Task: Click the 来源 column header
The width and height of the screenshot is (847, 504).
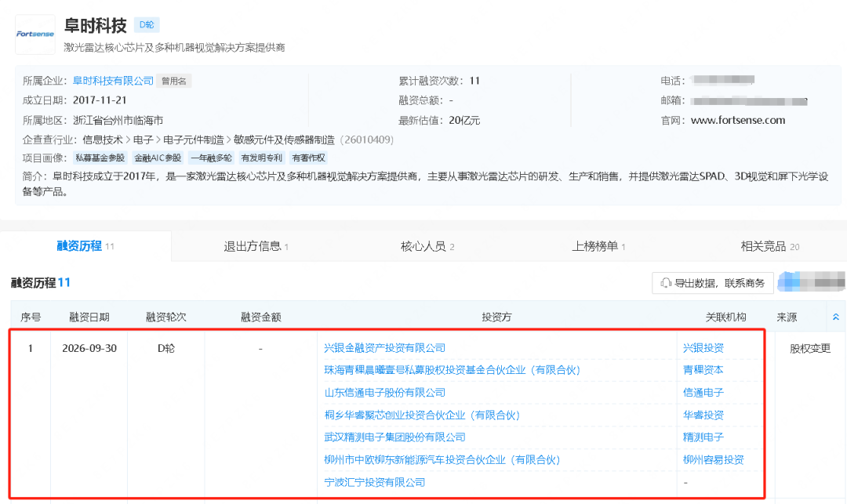Action: [x=787, y=317]
